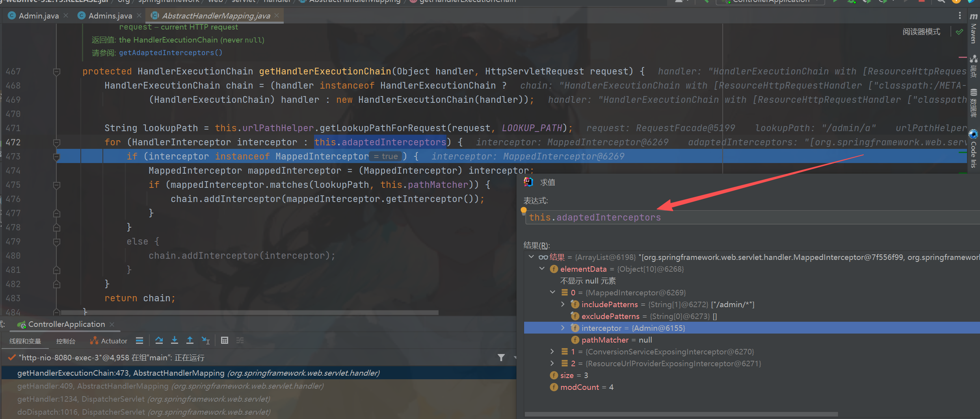Click the 表达式 expression input field
Screen dimensions: 980x419
click(x=749, y=217)
